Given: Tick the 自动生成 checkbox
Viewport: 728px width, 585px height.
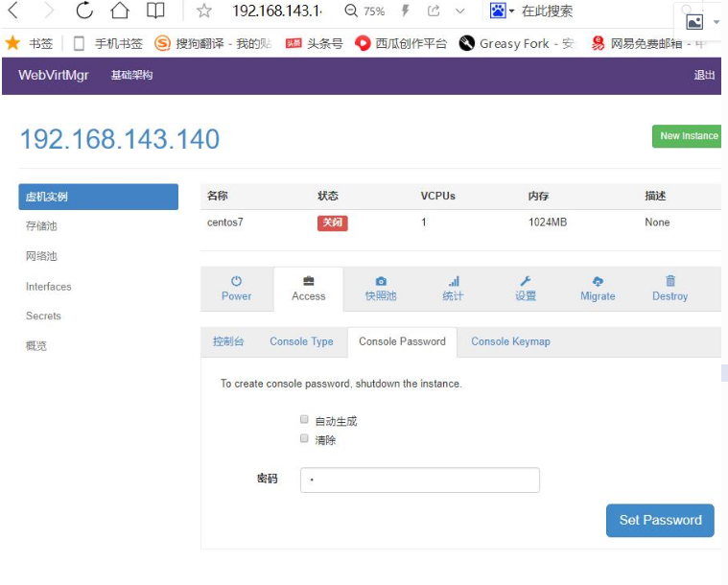Looking at the screenshot, I should pyautogui.click(x=304, y=420).
